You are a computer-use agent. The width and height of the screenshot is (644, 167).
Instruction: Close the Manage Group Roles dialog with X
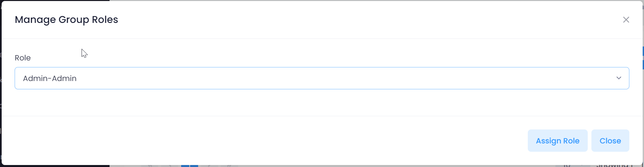[x=626, y=20]
